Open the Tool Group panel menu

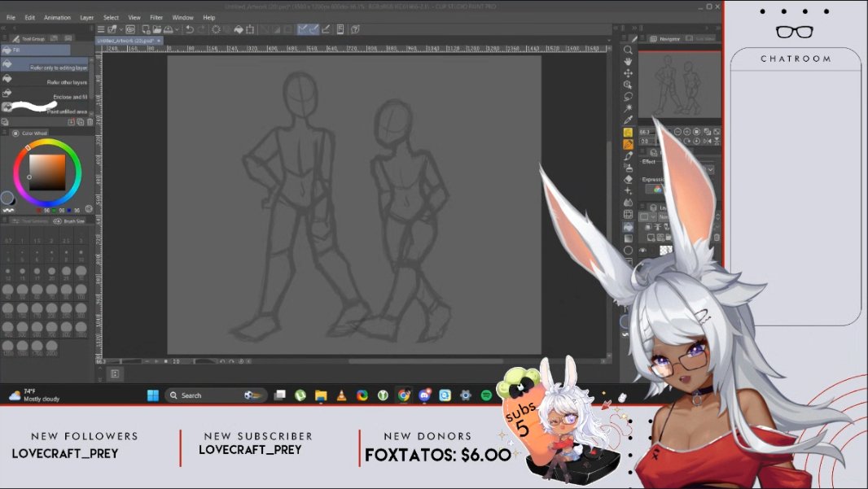pos(4,38)
